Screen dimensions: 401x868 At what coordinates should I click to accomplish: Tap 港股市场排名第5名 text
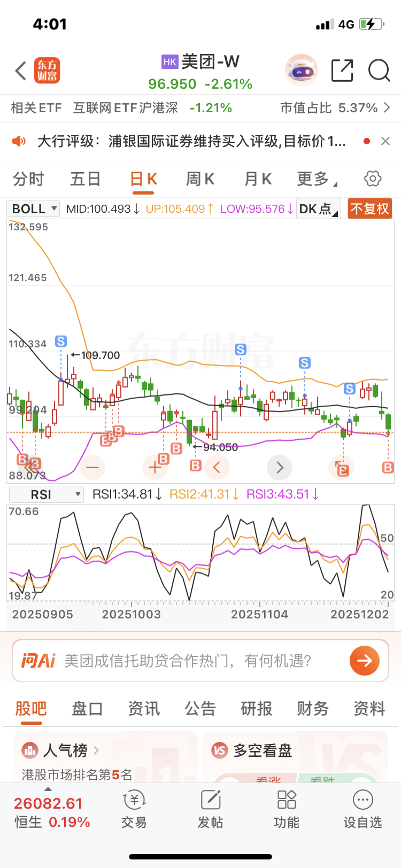77,774
